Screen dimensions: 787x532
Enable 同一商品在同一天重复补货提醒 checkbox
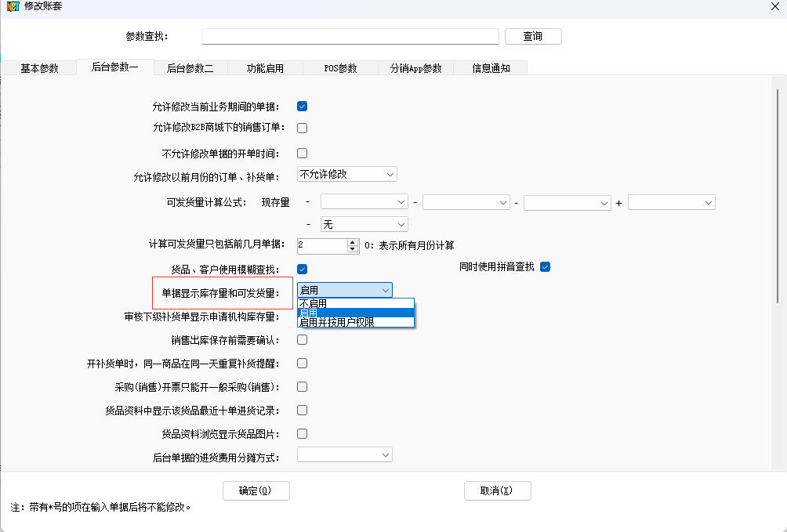click(302, 364)
